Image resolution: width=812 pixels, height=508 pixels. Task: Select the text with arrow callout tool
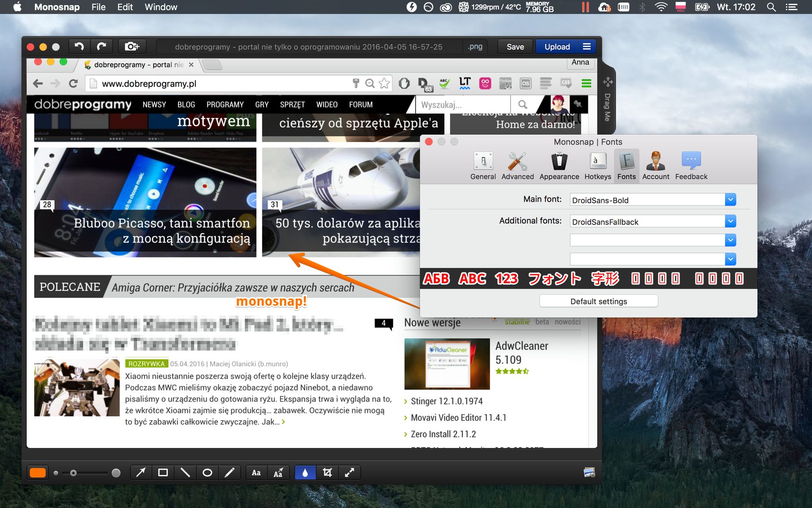[279, 473]
